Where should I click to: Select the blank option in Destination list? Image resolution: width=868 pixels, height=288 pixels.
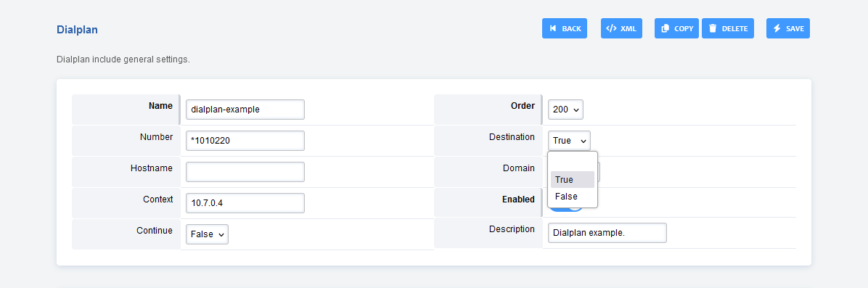pyautogui.click(x=573, y=162)
